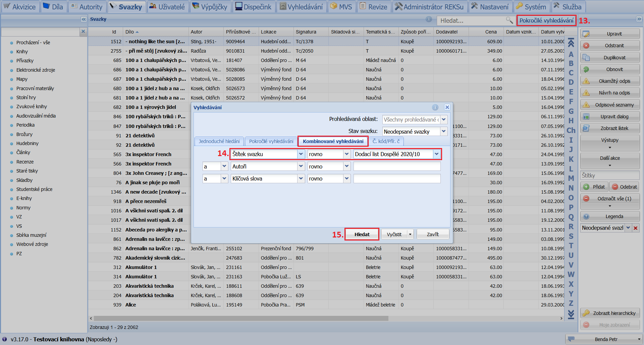
Task: Switch to the Dispečink module tab
Action: [254, 7]
